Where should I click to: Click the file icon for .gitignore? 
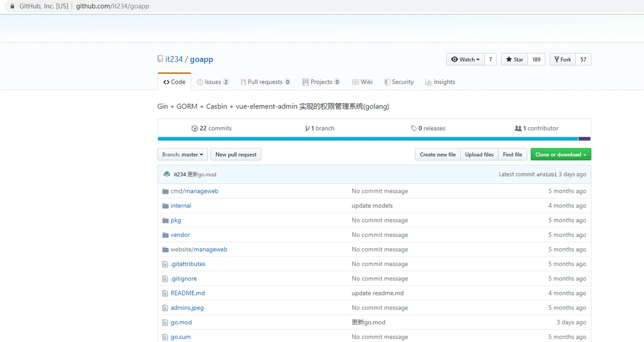[166, 279]
